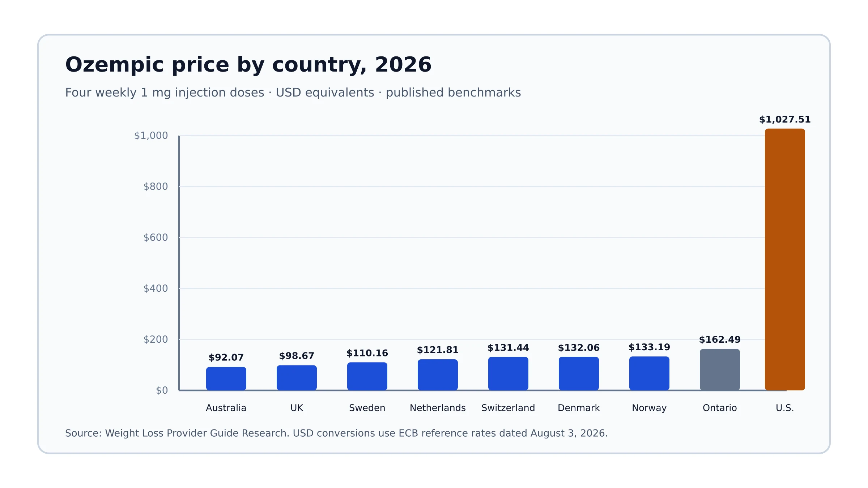
Task: Click the '$600' y-axis tick label
Action: tap(156, 237)
